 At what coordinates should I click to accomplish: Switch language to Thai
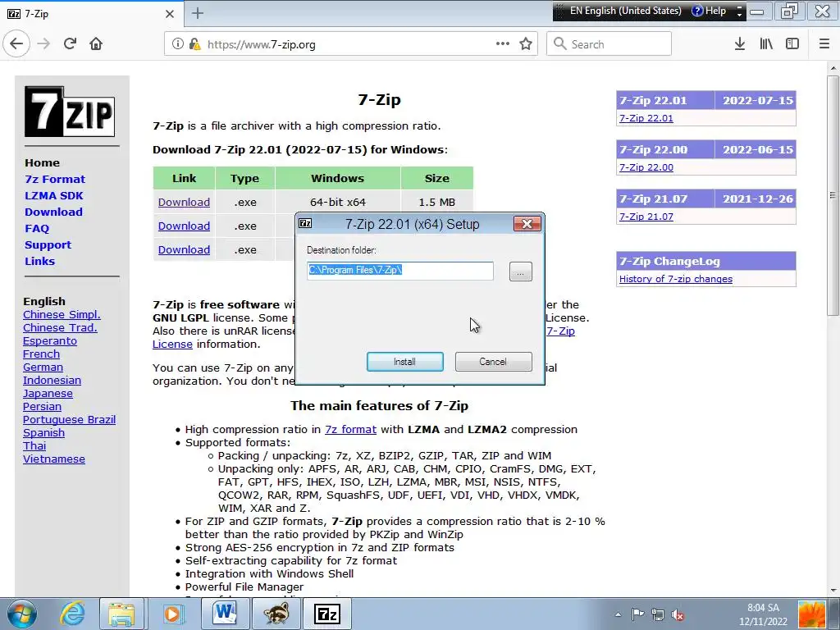tap(34, 446)
